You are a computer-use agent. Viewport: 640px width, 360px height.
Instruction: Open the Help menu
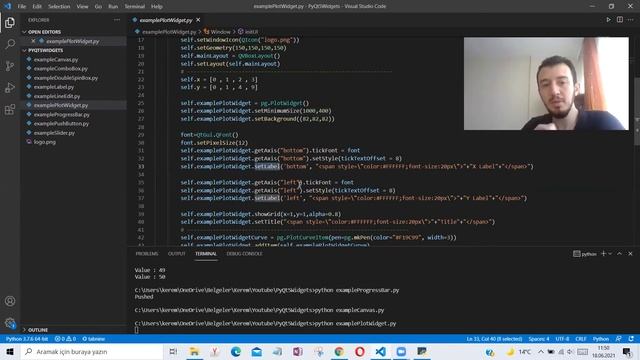pyautogui.click(x=157, y=7)
